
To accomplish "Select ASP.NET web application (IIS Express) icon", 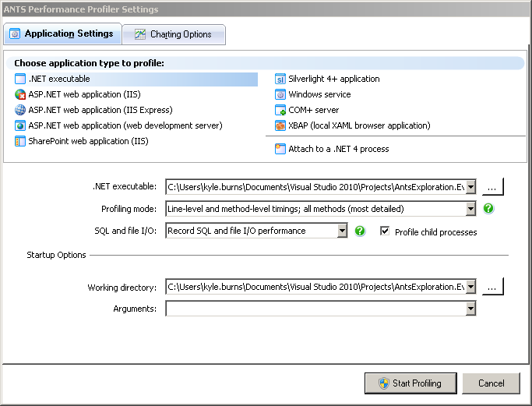I will [x=20, y=110].
